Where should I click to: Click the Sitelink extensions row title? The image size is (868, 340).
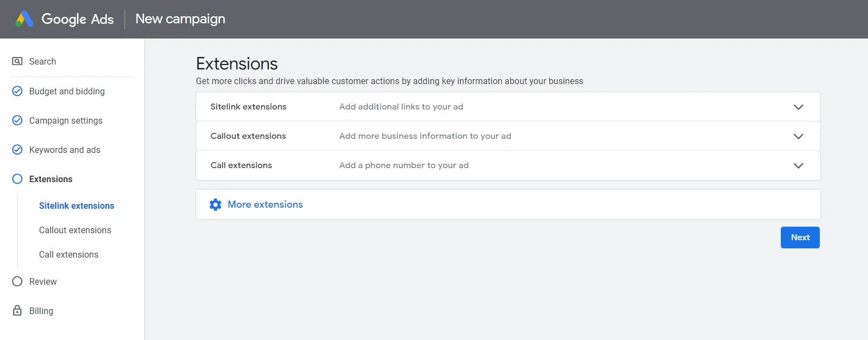click(x=249, y=107)
